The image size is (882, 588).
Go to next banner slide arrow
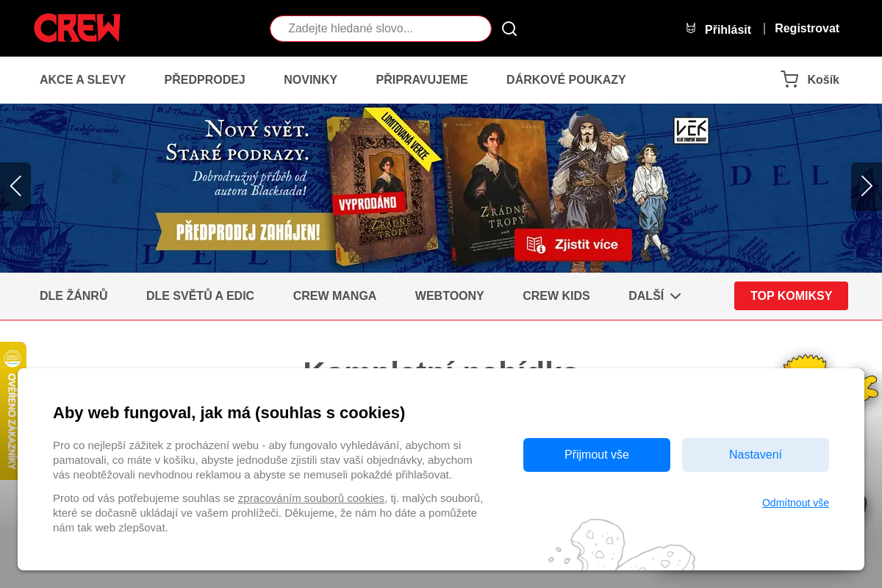[867, 187]
